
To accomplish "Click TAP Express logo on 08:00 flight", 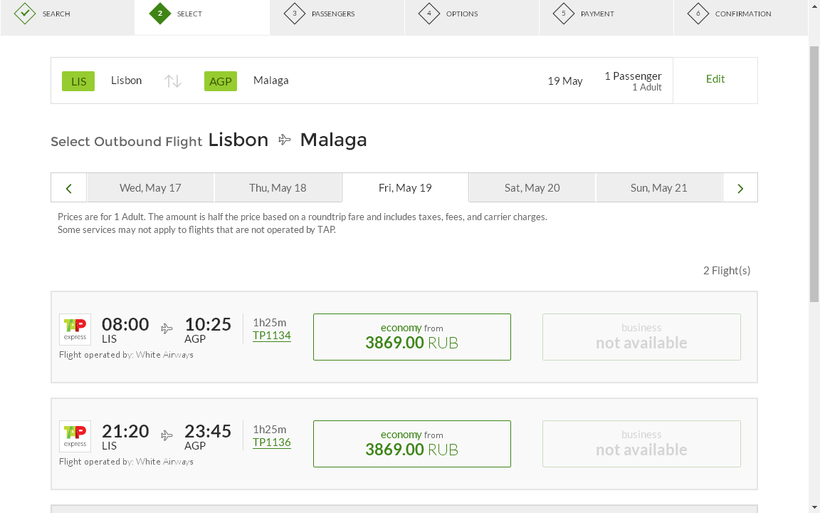I will click(75, 329).
